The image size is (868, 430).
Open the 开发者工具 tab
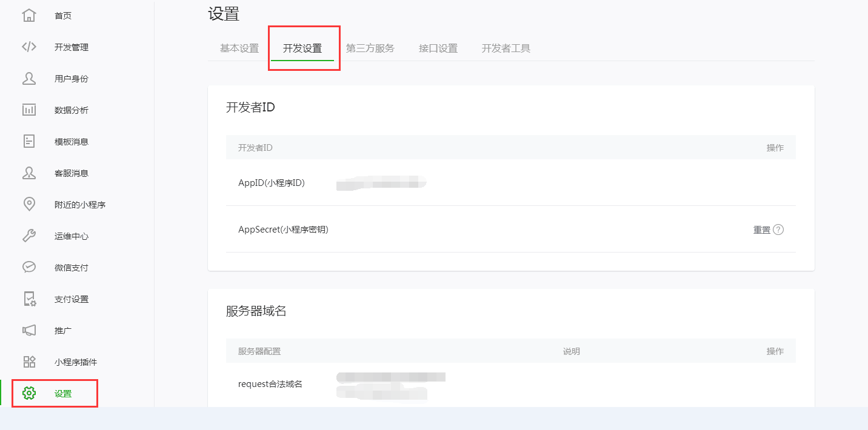pyautogui.click(x=506, y=48)
